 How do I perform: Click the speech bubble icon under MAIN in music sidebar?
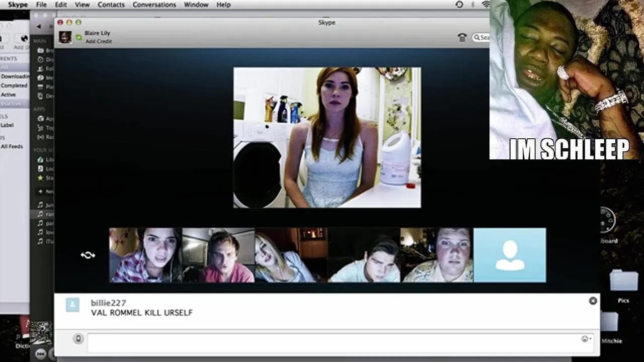tap(40, 77)
